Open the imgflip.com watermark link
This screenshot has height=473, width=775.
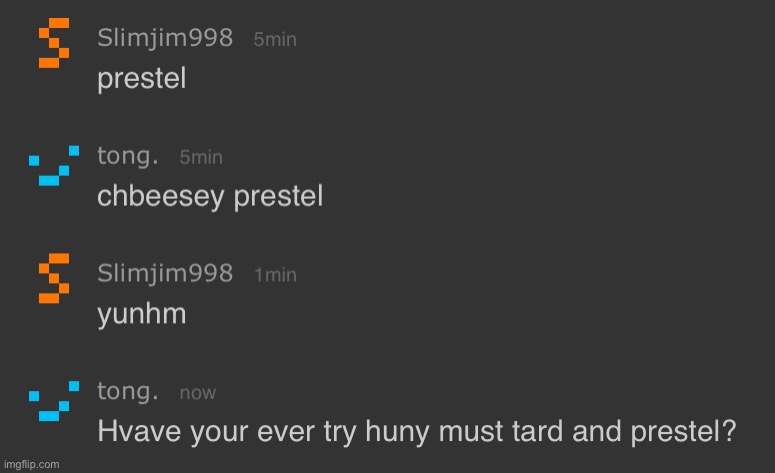(x=30, y=464)
